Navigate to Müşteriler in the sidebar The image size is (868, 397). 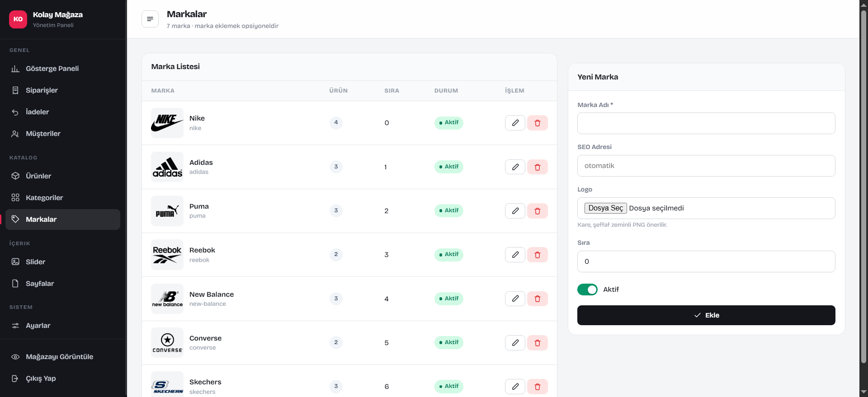tap(63, 134)
